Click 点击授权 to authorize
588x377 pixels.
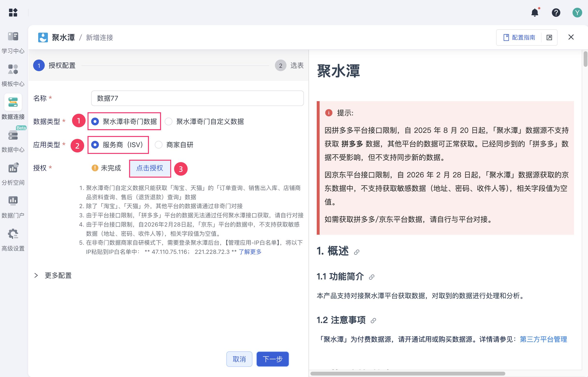150,168
